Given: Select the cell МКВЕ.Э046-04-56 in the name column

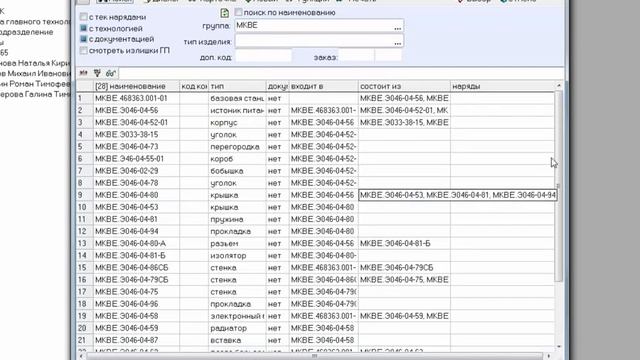Looking at the screenshot, I should pos(136,111).
